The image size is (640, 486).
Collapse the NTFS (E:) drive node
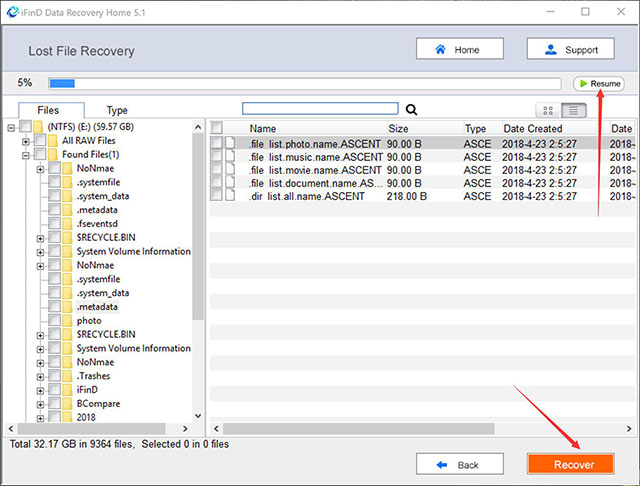click(11, 128)
